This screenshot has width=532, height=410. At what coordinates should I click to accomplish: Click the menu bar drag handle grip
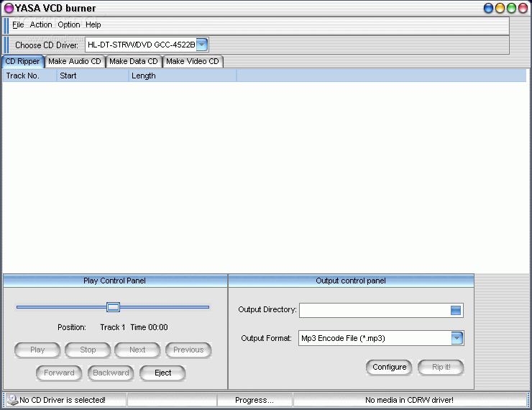6,25
